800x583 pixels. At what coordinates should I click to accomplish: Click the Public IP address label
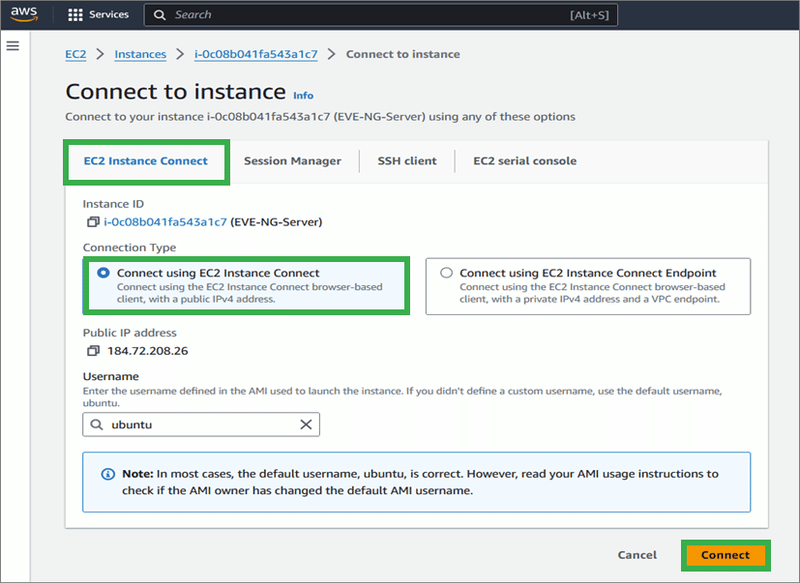pos(130,333)
